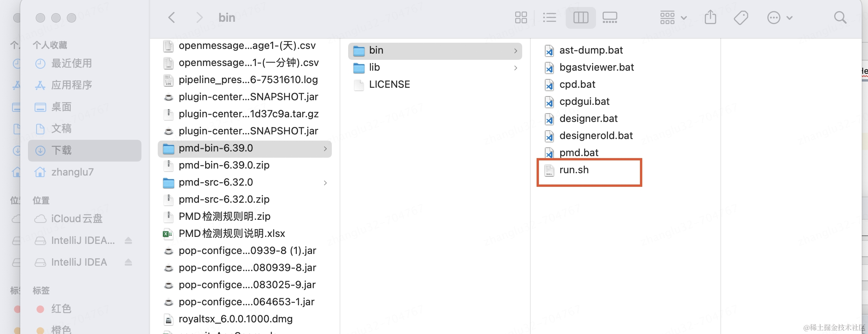Switch to gallery view
The image size is (868, 334).
coord(610,17)
